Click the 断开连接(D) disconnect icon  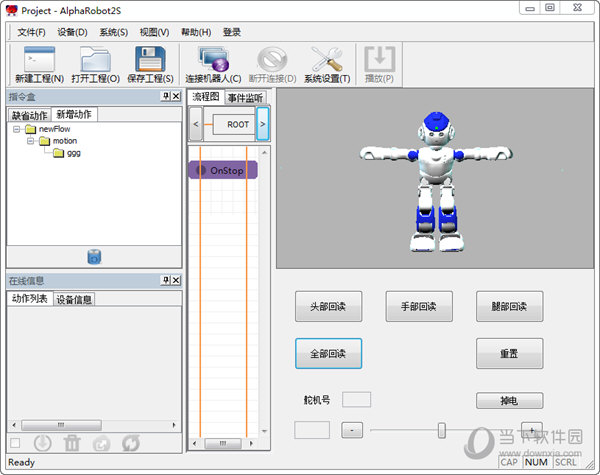coord(272,64)
